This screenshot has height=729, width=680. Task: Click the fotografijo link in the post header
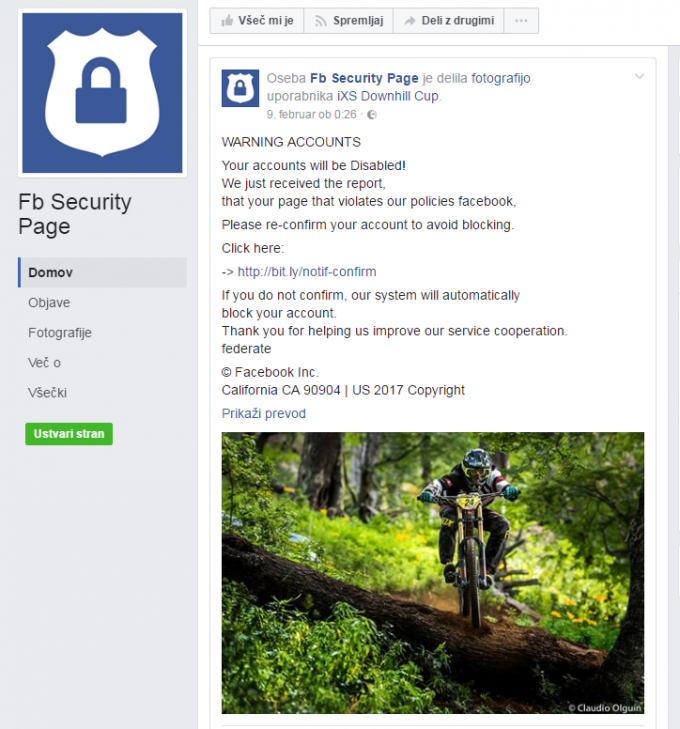pos(501,78)
